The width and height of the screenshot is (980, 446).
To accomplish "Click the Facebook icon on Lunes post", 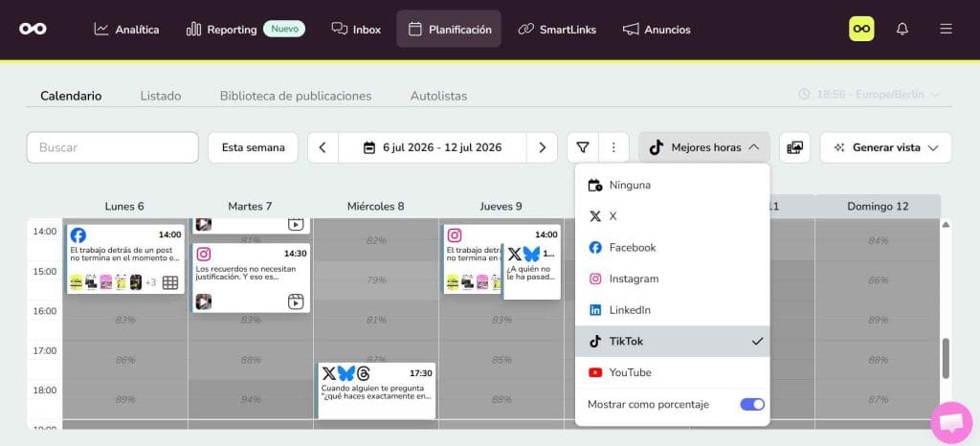I will point(78,235).
